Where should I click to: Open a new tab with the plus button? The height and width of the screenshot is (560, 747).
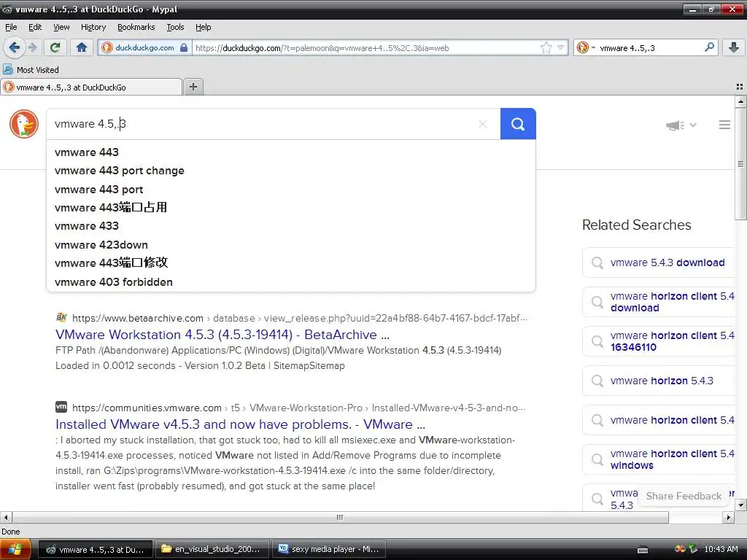(193, 87)
